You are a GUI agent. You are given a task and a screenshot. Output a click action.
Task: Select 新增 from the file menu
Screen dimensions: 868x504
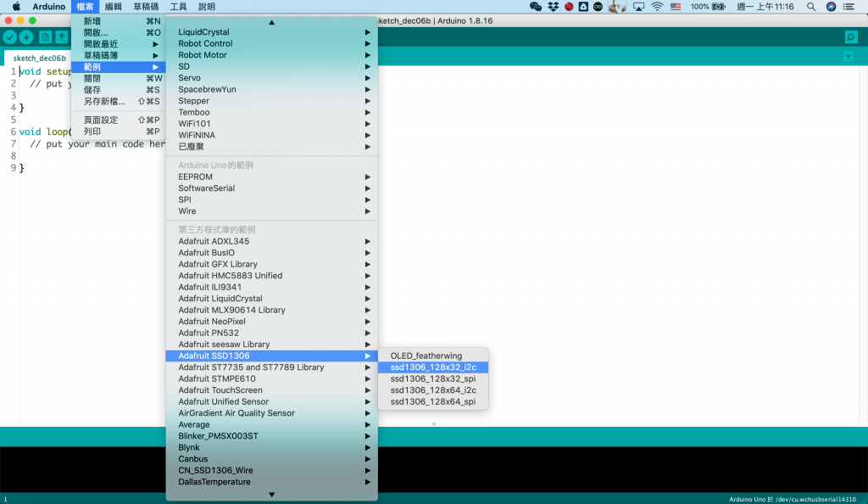pos(119,21)
